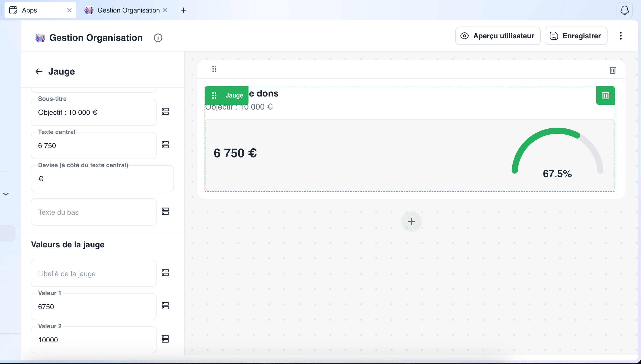This screenshot has height=364, width=641.
Task: Click the Valeur 2 field showing 10000
Action: click(x=94, y=340)
